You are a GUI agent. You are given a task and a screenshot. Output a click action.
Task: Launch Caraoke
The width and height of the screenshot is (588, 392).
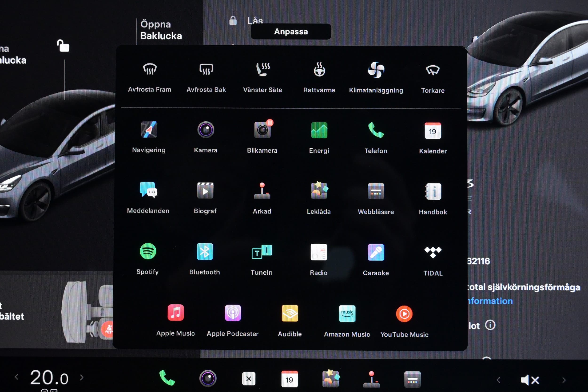point(376,260)
